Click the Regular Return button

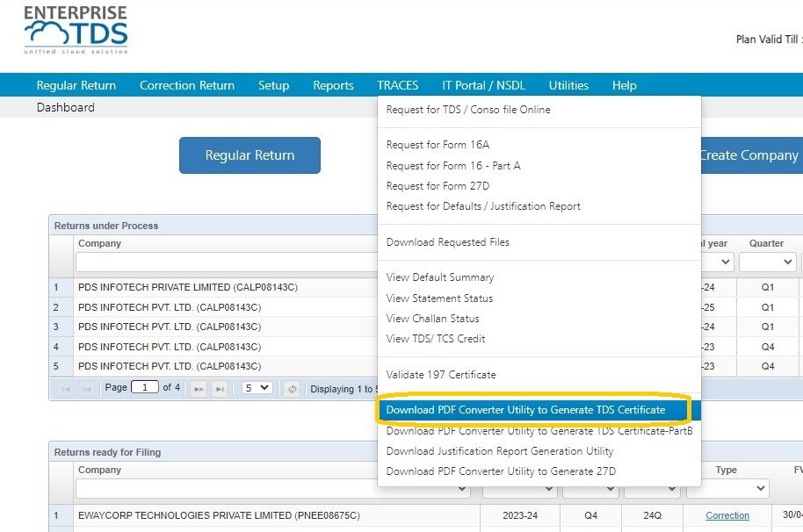point(250,155)
